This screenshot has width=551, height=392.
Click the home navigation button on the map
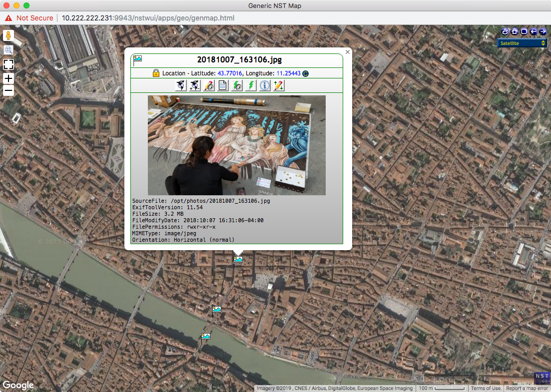pos(514,31)
